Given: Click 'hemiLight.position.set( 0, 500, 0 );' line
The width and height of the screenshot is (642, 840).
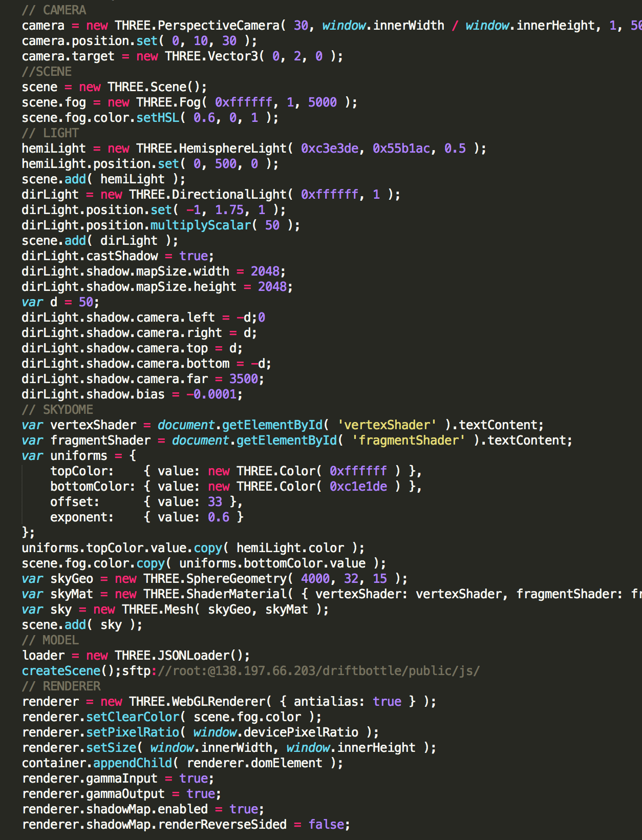Looking at the screenshot, I should tap(150, 163).
